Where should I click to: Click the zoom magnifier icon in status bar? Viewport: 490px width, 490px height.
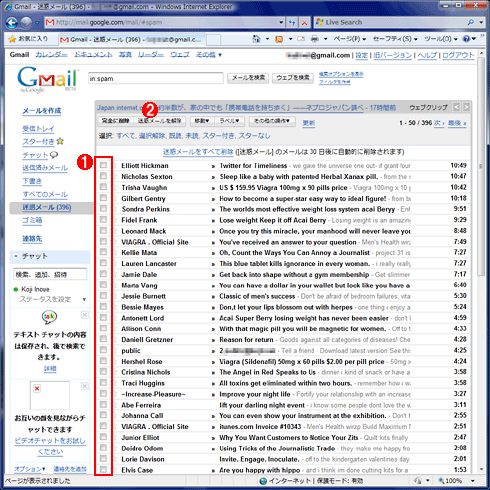click(x=441, y=481)
